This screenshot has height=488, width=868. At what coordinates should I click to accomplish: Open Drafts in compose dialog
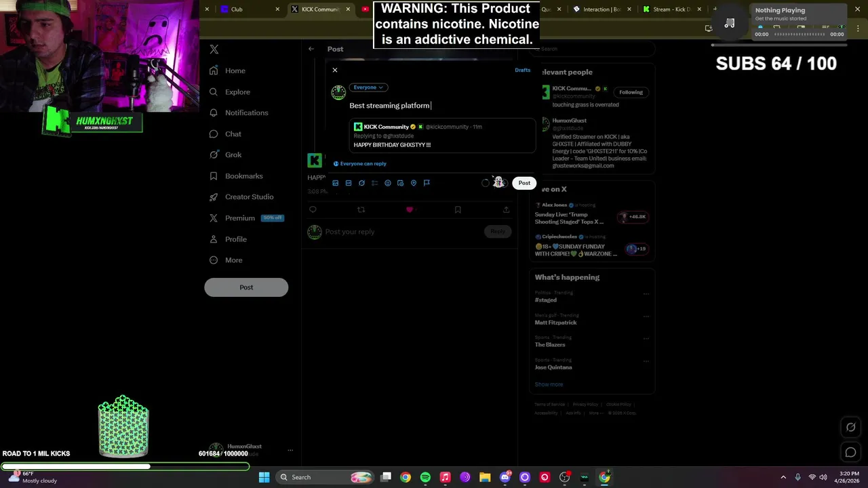click(522, 70)
